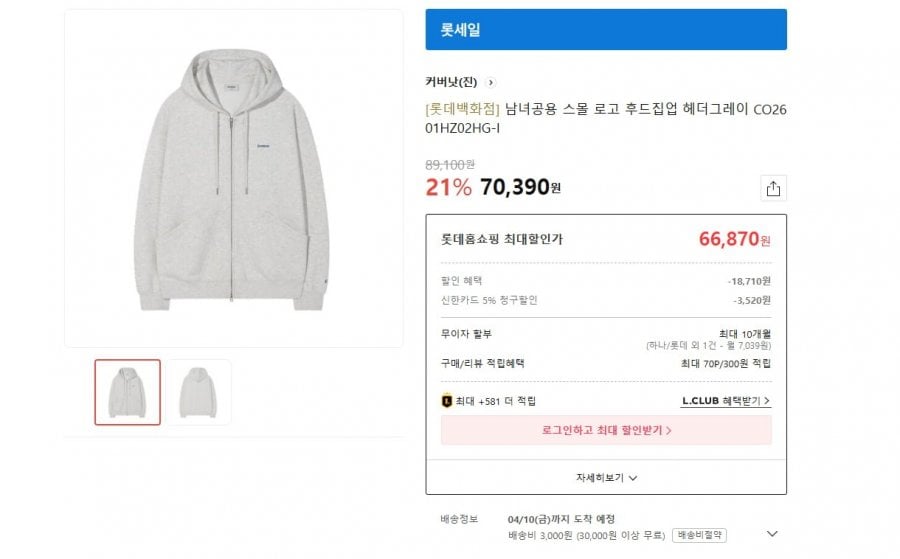
Task: Click the 배송비절약 badge button
Action: point(698,534)
